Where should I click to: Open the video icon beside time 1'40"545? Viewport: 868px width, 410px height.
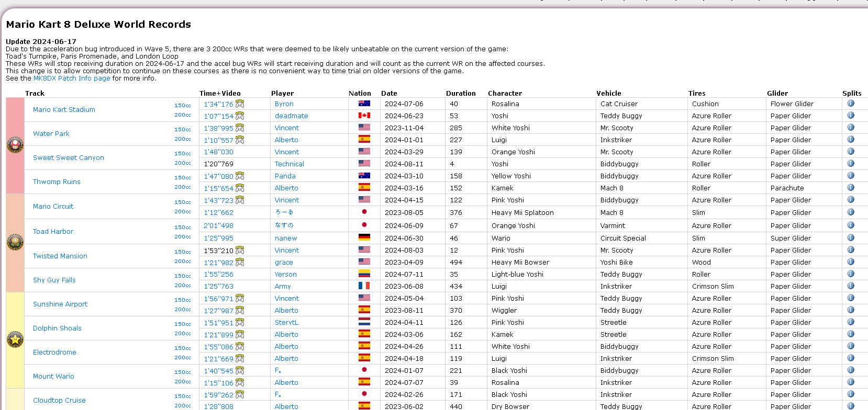coord(240,370)
